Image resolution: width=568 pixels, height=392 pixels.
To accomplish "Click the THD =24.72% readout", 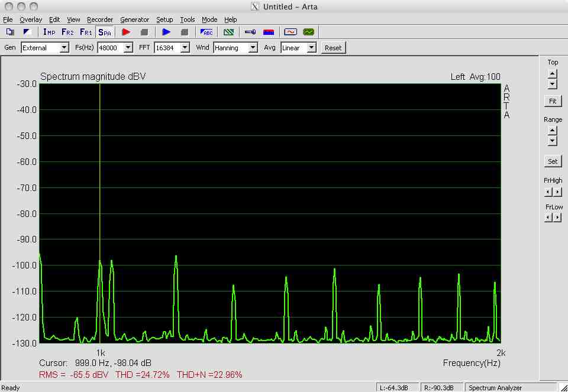I will [143, 375].
